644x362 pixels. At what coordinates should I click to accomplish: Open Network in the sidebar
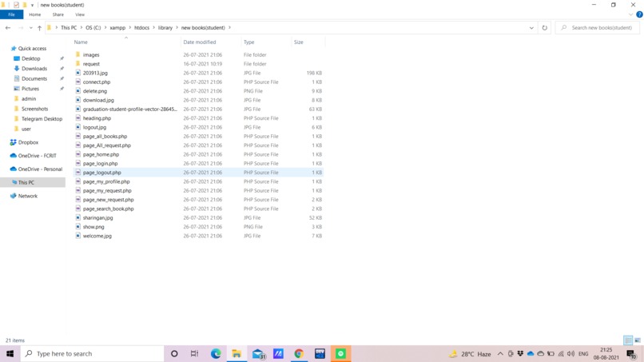[x=27, y=196]
